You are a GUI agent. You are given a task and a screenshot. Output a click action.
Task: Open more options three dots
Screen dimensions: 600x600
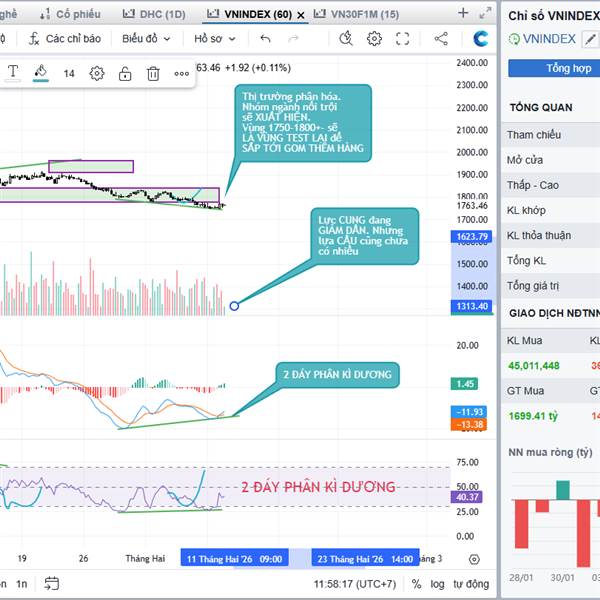(181, 73)
